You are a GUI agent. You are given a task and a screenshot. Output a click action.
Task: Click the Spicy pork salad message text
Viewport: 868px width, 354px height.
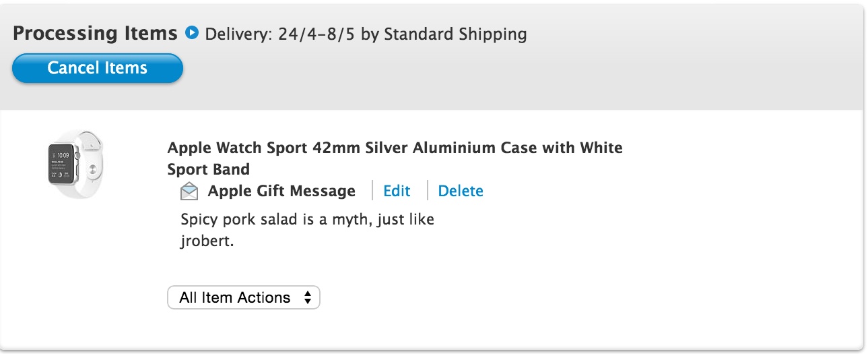point(308,230)
